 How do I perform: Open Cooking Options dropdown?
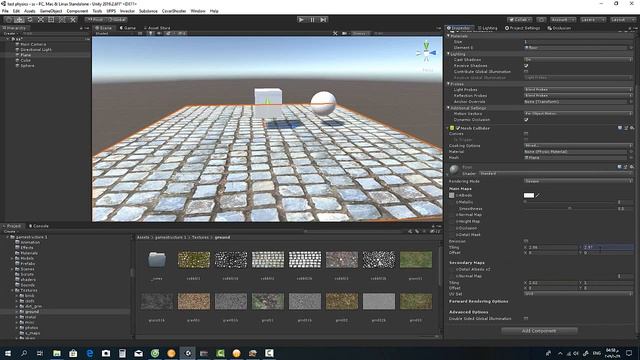tap(578, 146)
